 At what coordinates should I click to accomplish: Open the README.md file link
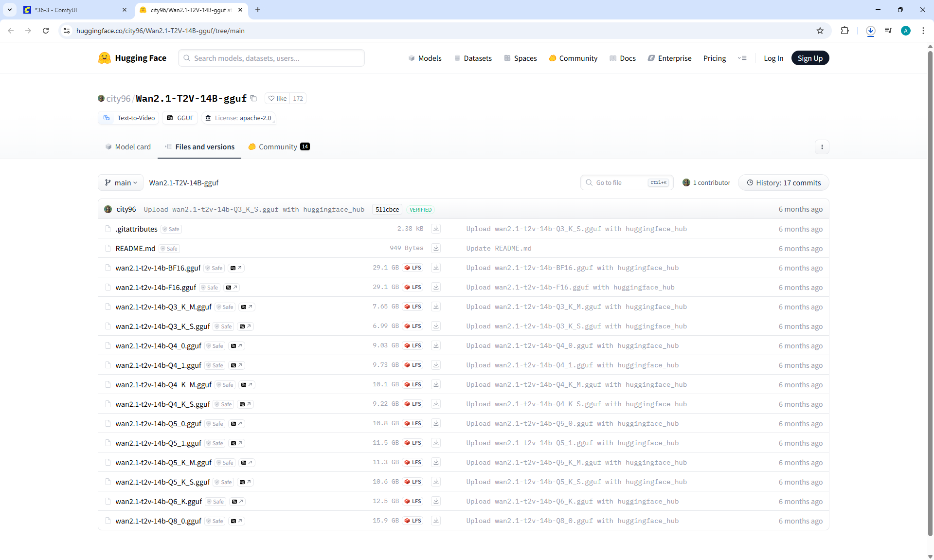[x=135, y=249]
